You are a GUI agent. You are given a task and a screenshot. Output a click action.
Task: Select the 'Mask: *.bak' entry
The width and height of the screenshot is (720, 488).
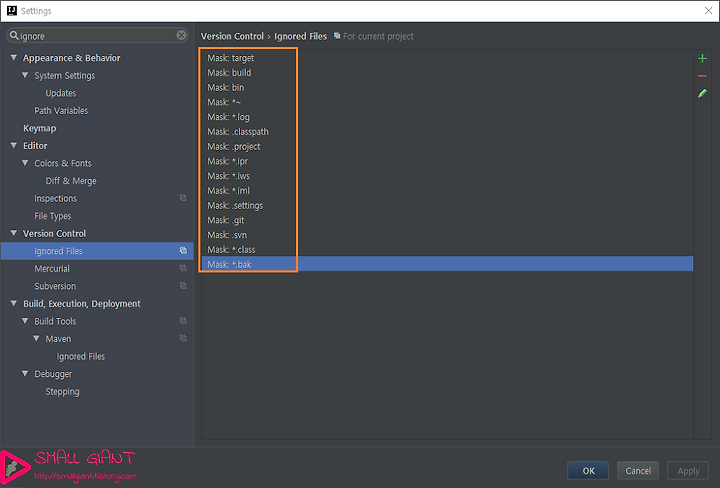coord(447,264)
